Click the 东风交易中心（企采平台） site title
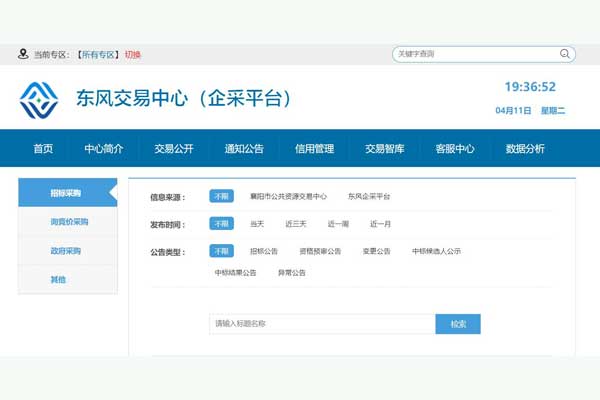This screenshot has width=600, height=400. 183,98
